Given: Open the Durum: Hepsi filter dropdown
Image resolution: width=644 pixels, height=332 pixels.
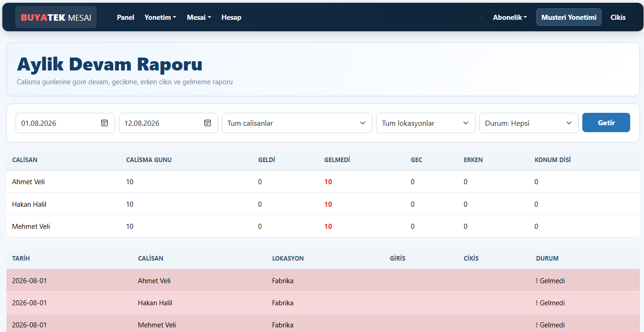Looking at the screenshot, I should pos(528,123).
